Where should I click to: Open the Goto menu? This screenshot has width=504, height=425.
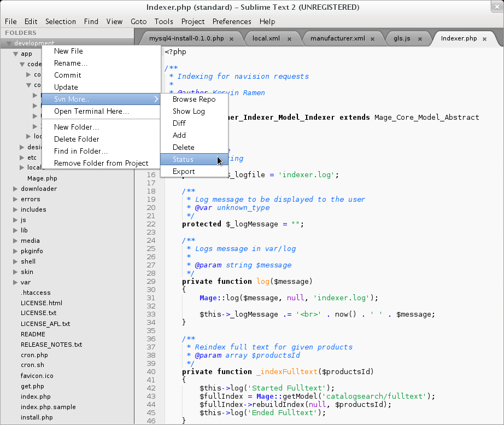[138, 22]
